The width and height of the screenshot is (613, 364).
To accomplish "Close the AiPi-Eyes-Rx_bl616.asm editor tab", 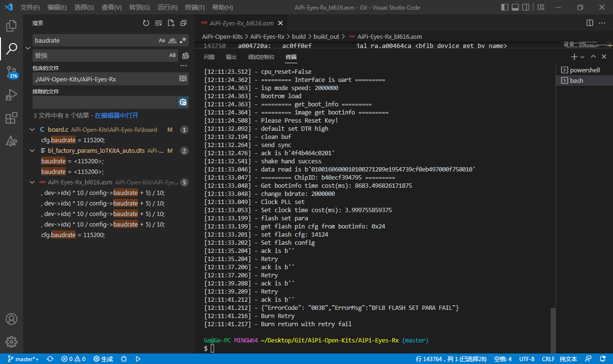I will pyautogui.click(x=281, y=23).
